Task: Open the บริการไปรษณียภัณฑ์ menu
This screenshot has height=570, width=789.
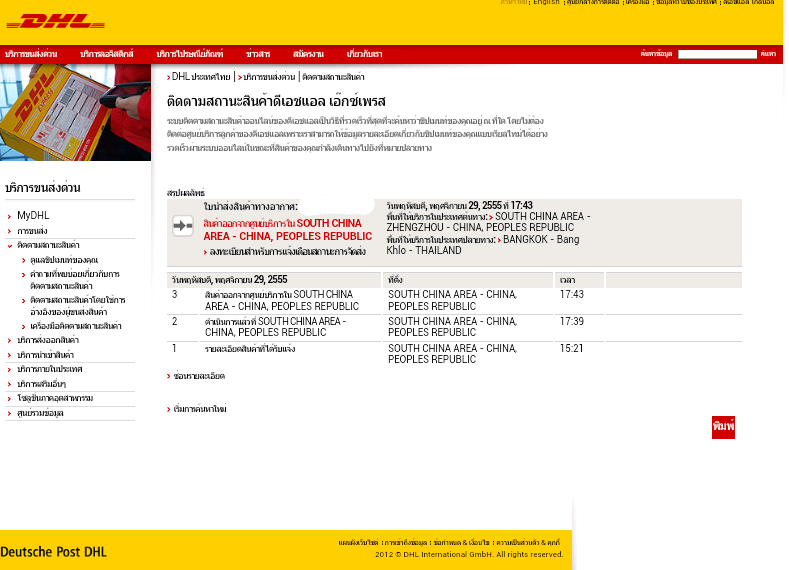Action: (x=190, y=54)
